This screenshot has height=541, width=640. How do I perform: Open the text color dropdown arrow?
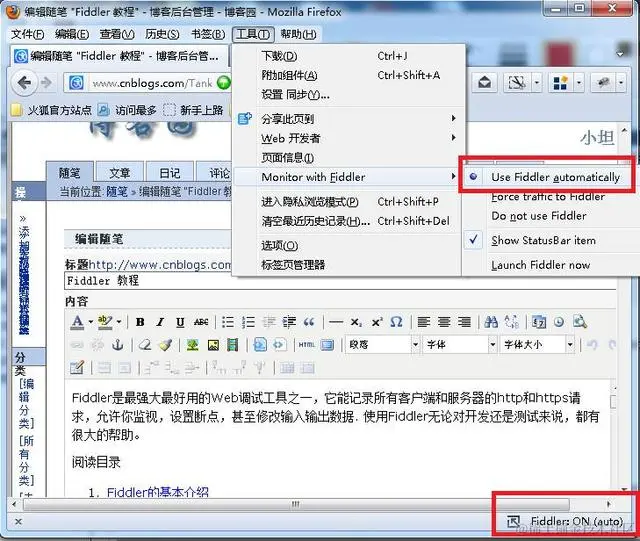tap(91, 322)
